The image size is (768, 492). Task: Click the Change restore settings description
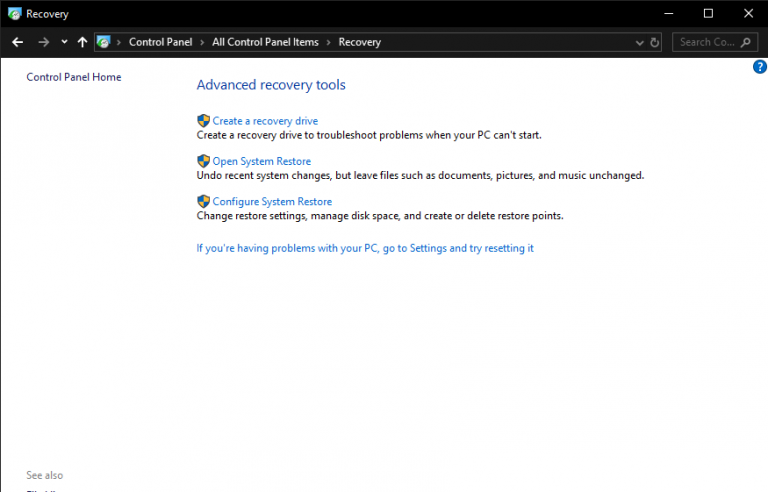click(x=380, y=216)
